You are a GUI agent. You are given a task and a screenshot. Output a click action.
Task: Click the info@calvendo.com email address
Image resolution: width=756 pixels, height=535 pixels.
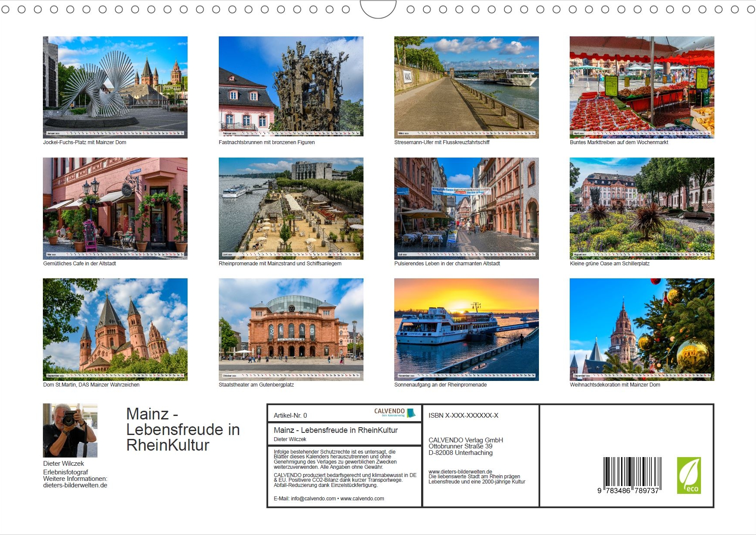click(313, 499)
